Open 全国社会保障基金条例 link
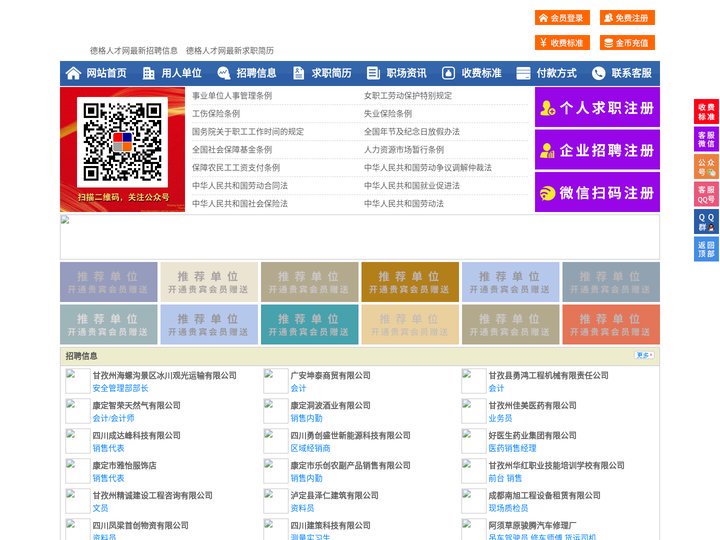 click(x=232, y=149)
